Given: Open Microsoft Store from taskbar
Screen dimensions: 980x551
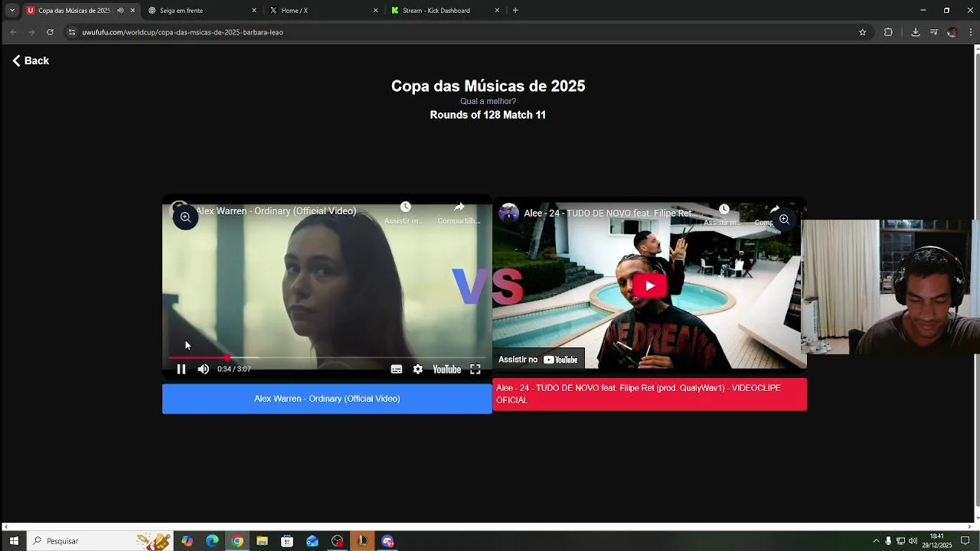Looking at the screenshot, I should (287, 541).
